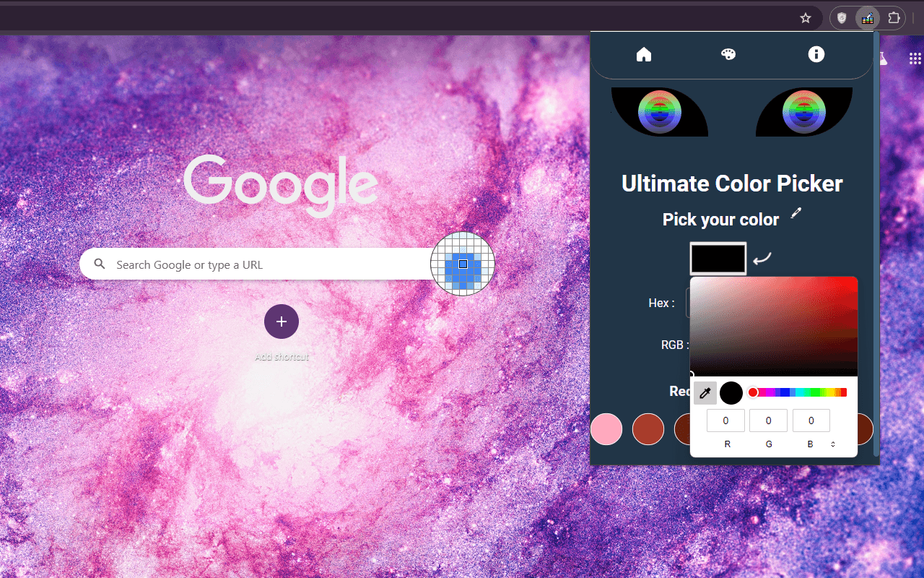Click the Ultimate Color Picker extension icon
The width and height of the screenshot is (924, 578).
pos(868,18)
